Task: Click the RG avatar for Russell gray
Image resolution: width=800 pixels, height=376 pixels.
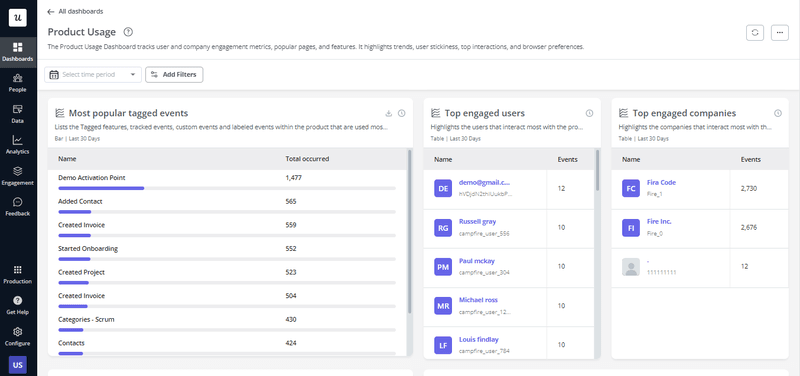Action: coord(443,228)
